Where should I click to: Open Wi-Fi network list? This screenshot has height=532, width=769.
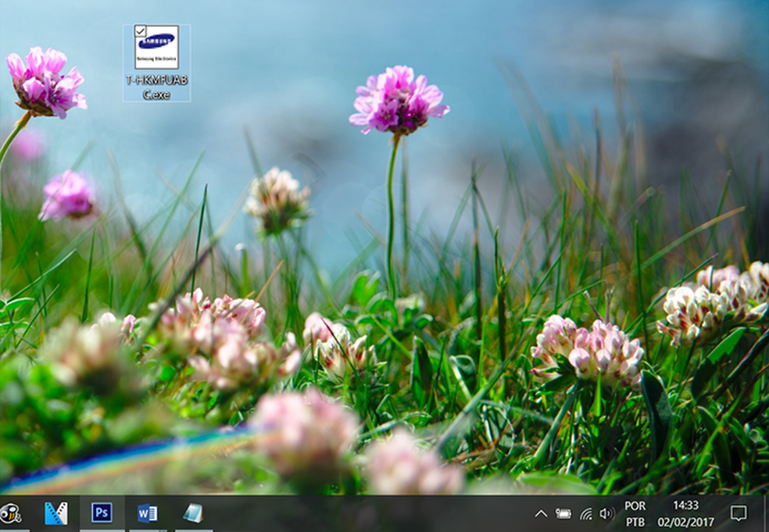pos(585,514)
